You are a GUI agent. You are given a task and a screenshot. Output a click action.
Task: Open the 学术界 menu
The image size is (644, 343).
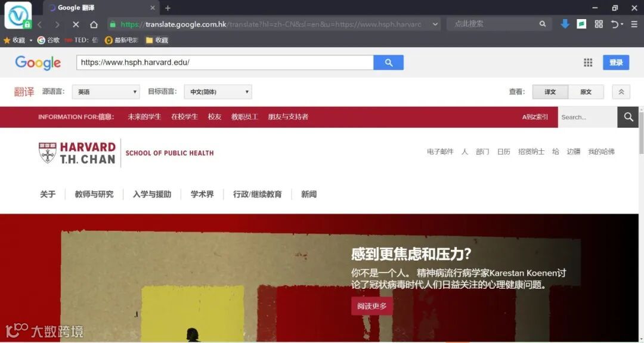pos(202,194)
